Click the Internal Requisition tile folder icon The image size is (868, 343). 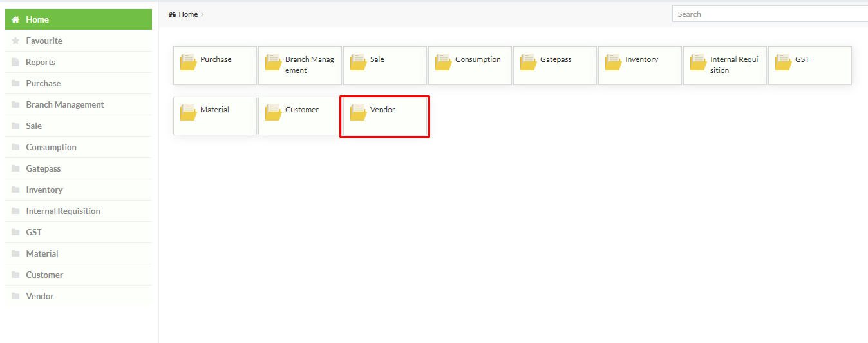click(698, 62)
